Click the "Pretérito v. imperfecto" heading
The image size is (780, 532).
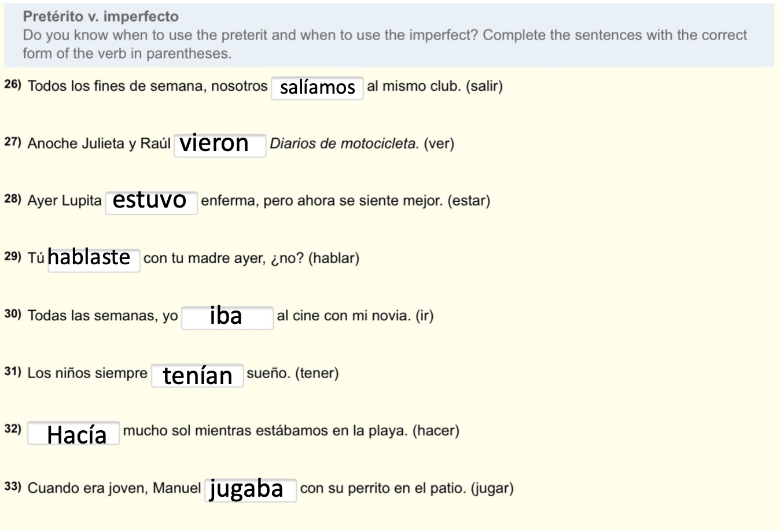click(x=101, y=16)
